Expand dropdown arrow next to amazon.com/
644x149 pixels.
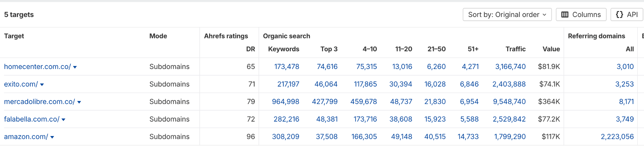tap(52, 137)
